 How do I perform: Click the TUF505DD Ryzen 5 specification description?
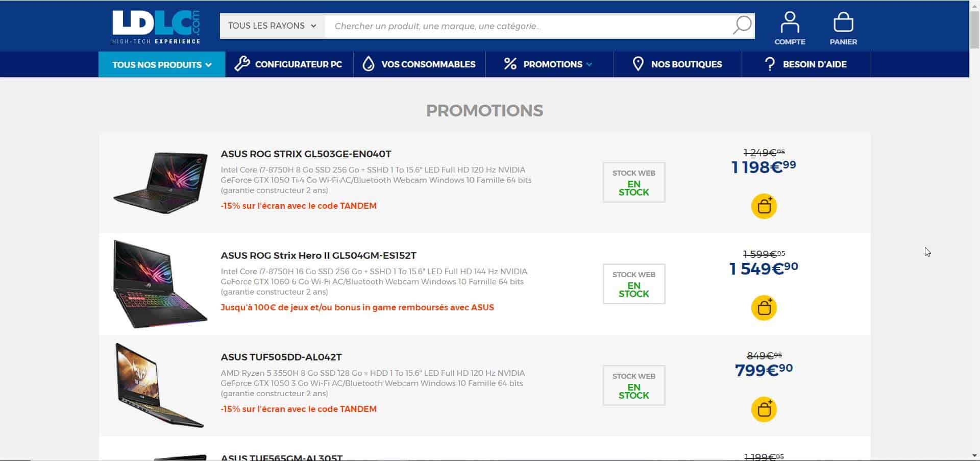[x=373, y=383]
